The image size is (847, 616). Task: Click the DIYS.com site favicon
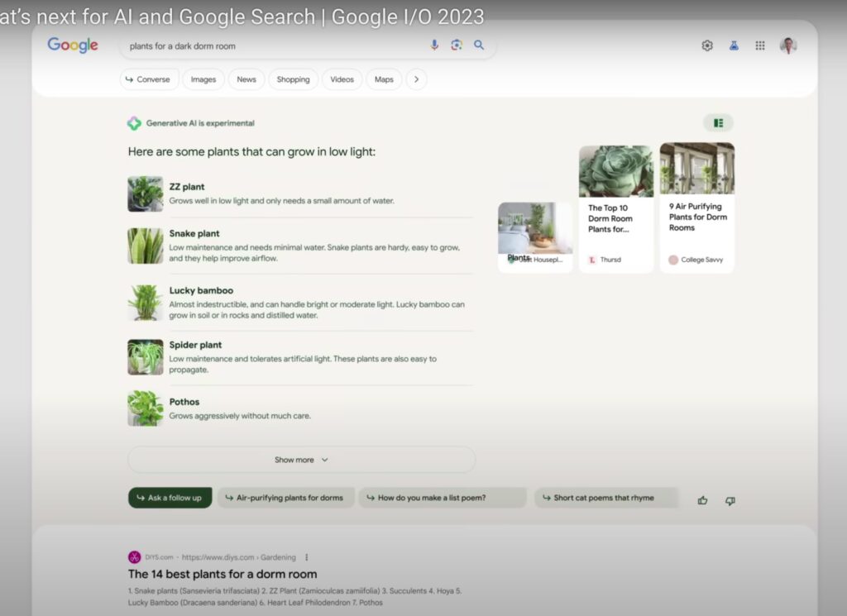pos(135,557)
